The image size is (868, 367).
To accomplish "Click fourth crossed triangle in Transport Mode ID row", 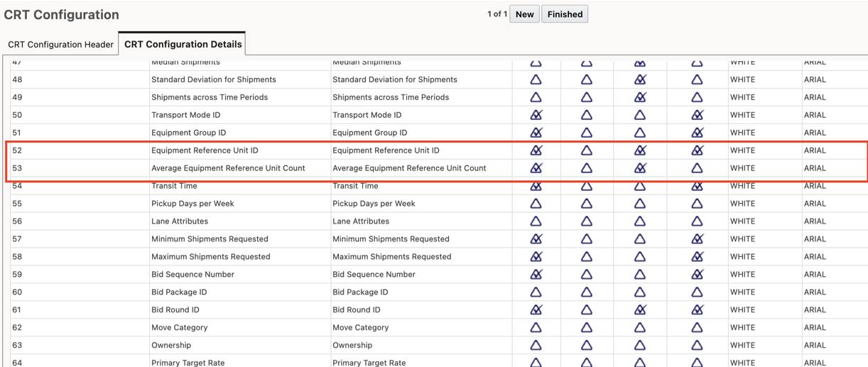I will 698,115.
